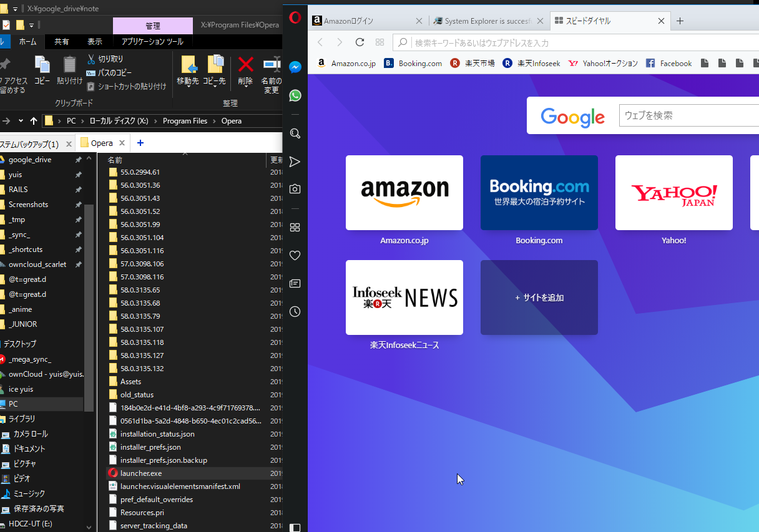This screenshot has height=532, width=759.
Task: Click the red X delete icon in the ribbon
Action: tap(246, 64)
